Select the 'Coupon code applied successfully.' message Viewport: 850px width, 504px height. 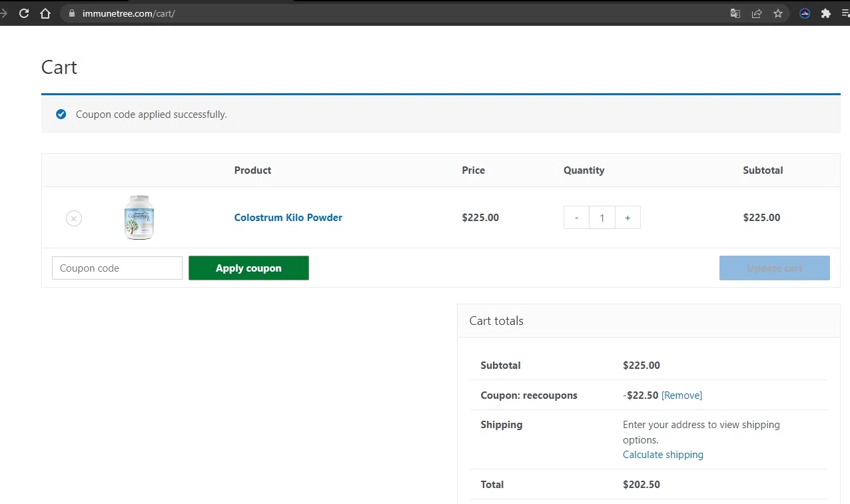[151, 115]
